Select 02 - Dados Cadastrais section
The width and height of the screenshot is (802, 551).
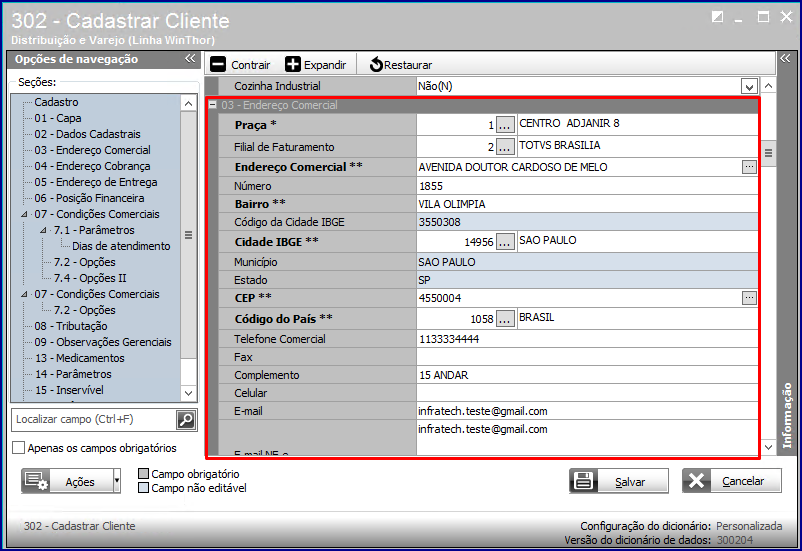(87, 134)
